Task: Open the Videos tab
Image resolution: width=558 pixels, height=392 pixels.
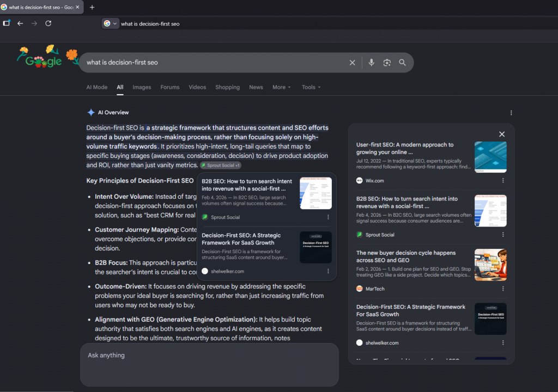Action: tap(197, 87)
